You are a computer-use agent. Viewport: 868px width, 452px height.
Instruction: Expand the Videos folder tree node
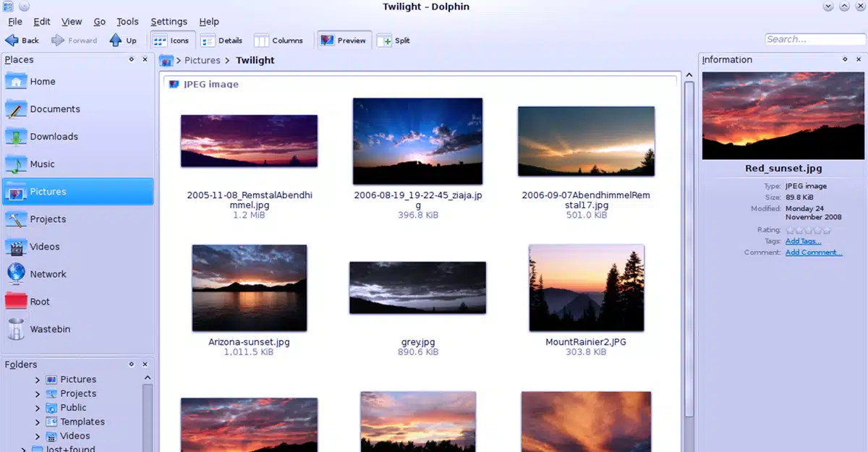point(38,436)
